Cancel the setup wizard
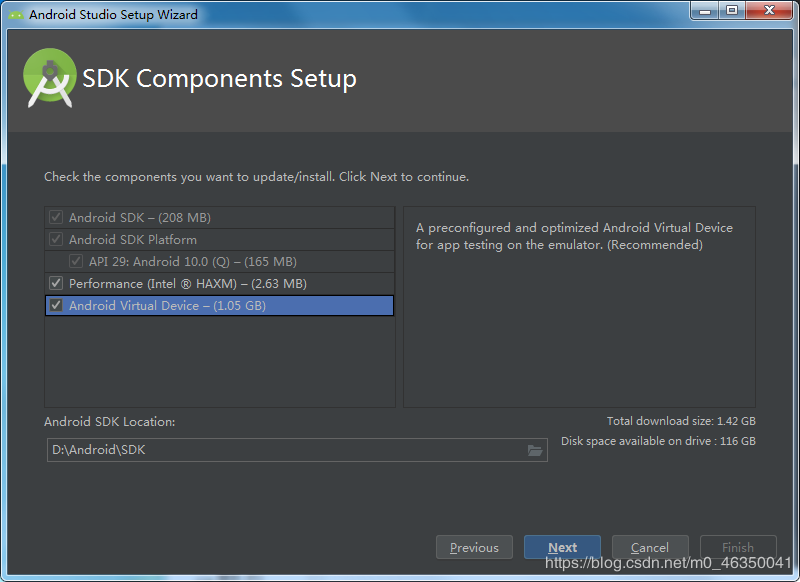800x582 pixels. pyautogui.click(x=650, y=547)
